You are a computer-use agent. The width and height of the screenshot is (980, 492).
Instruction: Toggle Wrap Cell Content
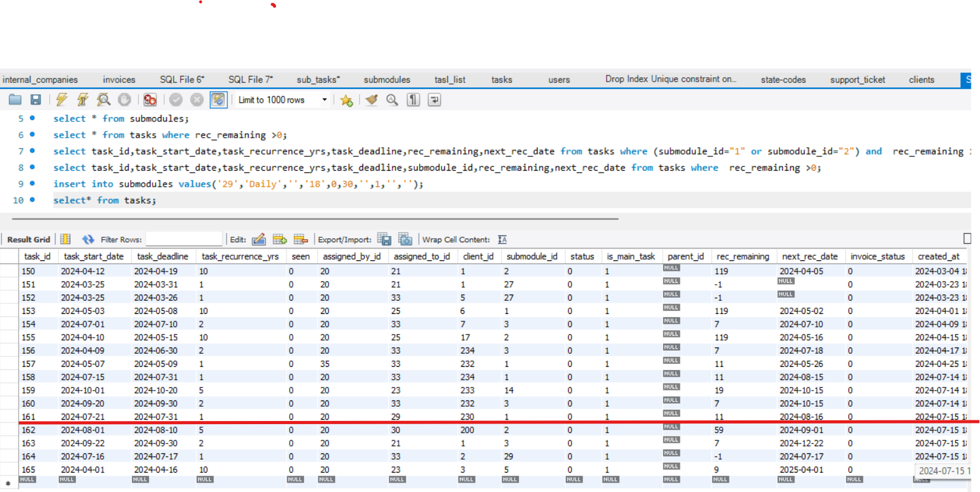pyautogui.click(x=502, y=240)
